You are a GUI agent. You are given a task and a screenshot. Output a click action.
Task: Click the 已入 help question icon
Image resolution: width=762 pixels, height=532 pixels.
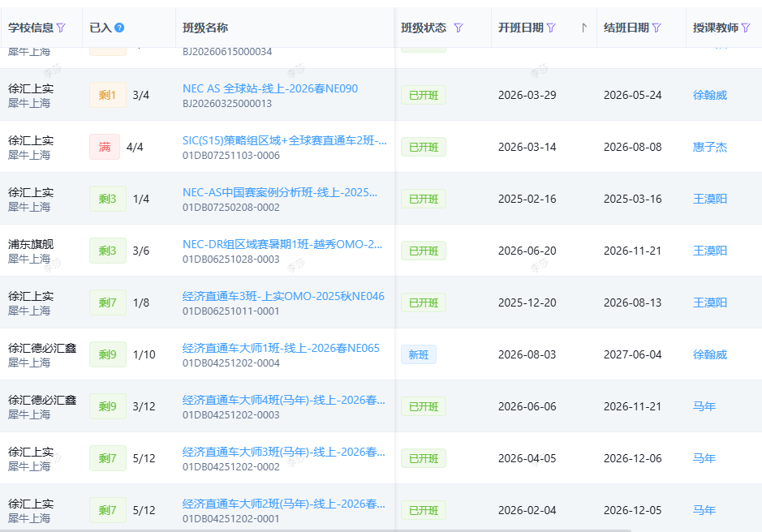point(119,28)
